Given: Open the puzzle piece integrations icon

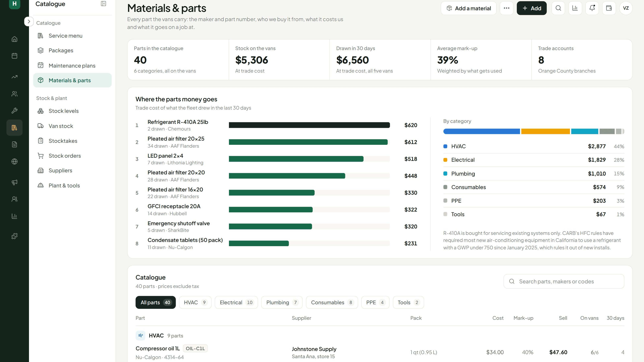Looking at the screenshot, I should pyautogui.click(x=14, y=236).
